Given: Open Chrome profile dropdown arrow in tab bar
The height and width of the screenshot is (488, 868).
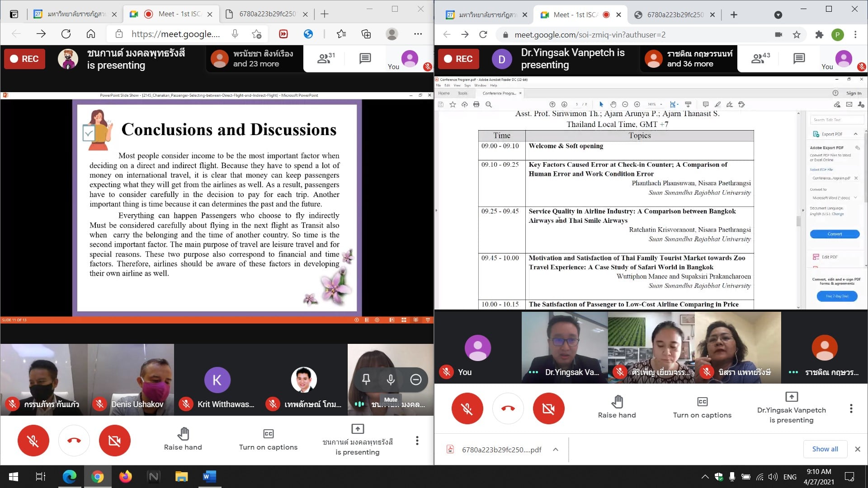Looking at the screenshot, I should click(x=778, y=14).
